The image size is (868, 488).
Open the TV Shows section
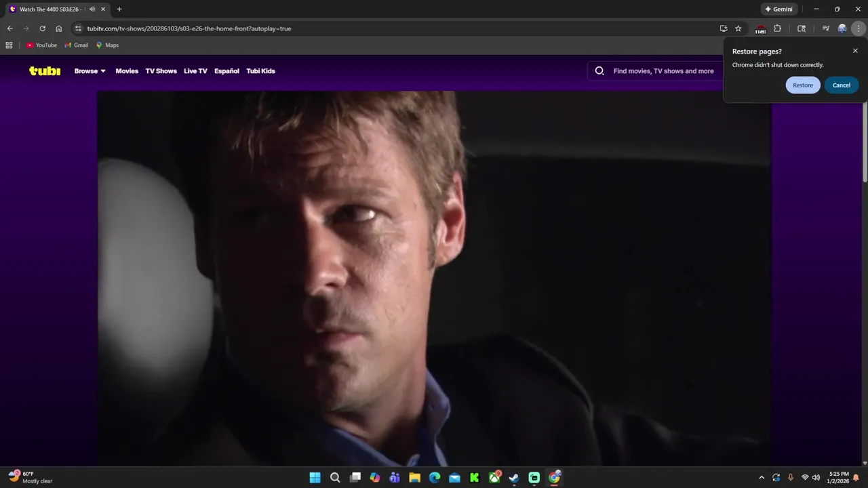[161, 71]
